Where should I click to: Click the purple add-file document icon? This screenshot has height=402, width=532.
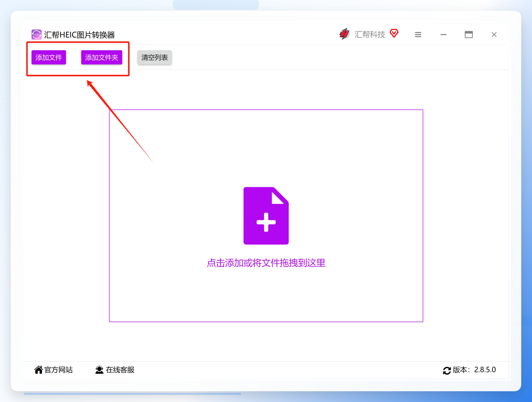[266, 216]
